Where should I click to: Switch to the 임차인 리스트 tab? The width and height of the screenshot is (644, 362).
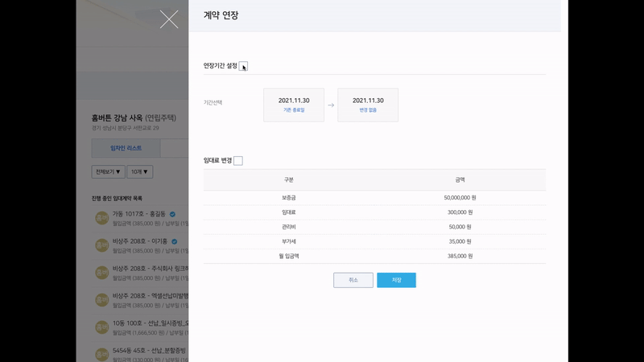[126, 148]
